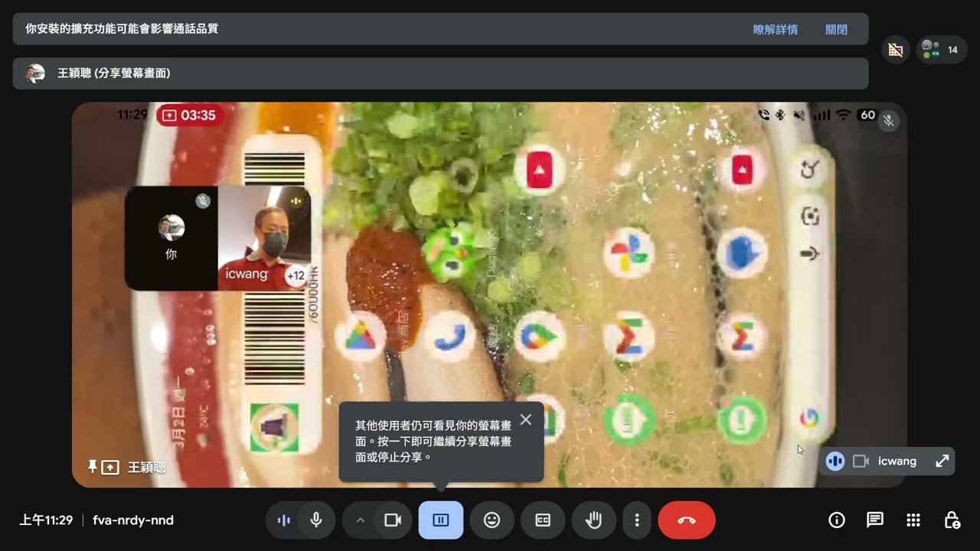Toggle closed captions
Screen dimensions: 980x551
[543, 520]
